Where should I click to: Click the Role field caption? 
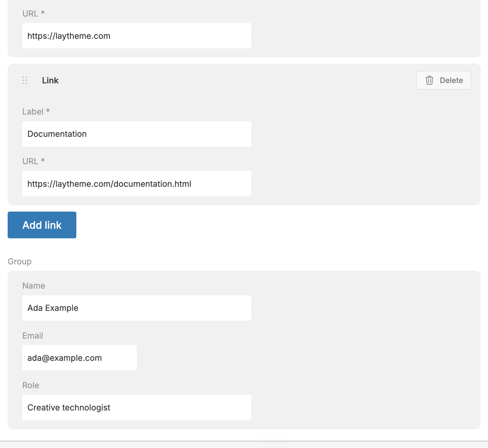click(31, 385)
